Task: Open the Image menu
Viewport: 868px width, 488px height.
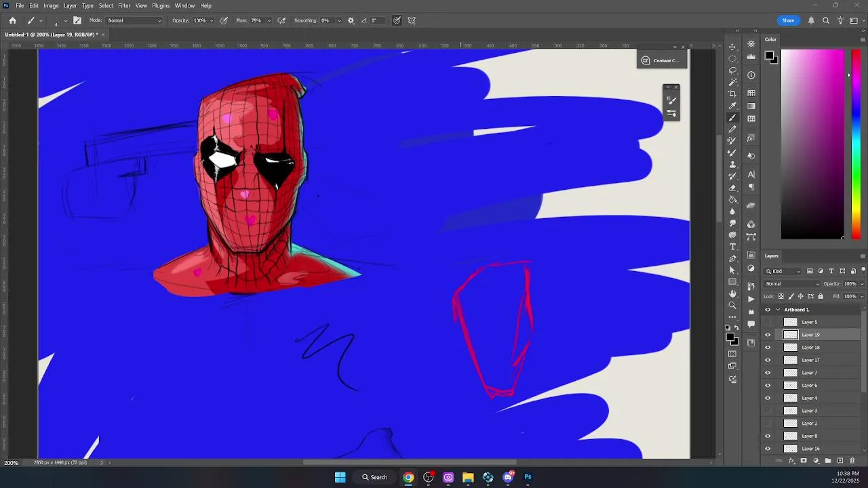Action: 51,5
